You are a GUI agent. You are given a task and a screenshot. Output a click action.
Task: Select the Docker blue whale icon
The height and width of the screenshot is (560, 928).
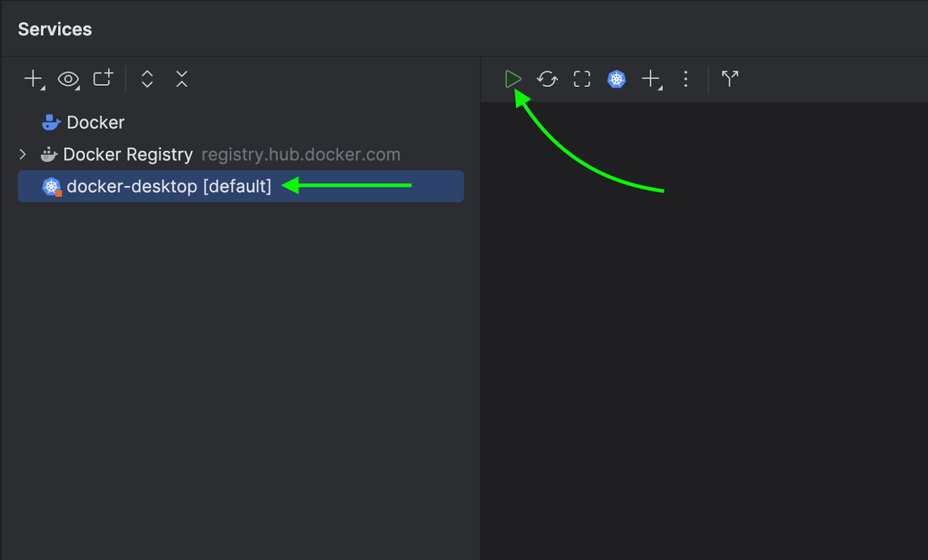(51, 122)
